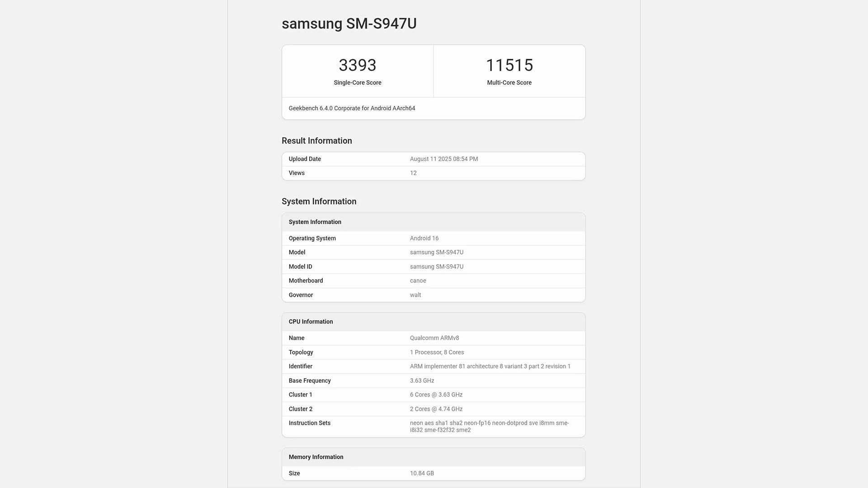
Task: Click the Result Information heading
Action: tap(316, 141)
